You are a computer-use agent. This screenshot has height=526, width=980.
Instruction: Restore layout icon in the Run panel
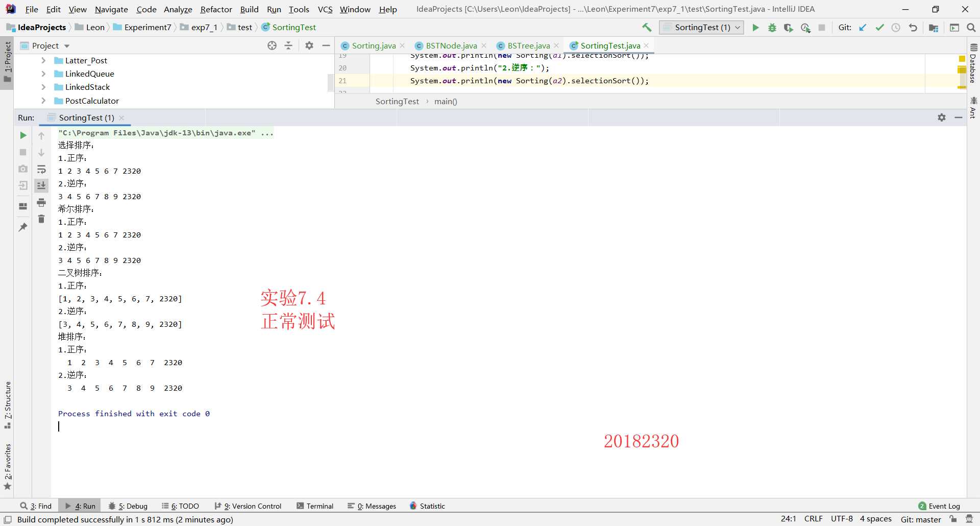23,206
